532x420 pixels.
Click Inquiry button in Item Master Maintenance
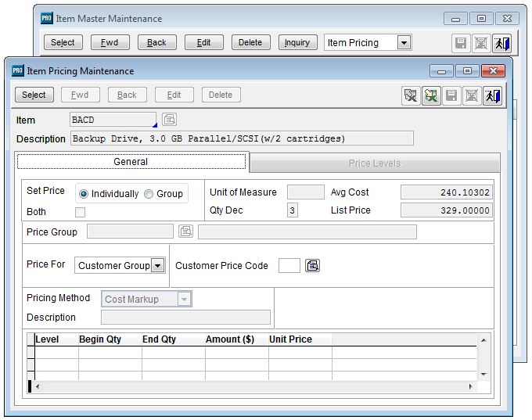point(297,42)
